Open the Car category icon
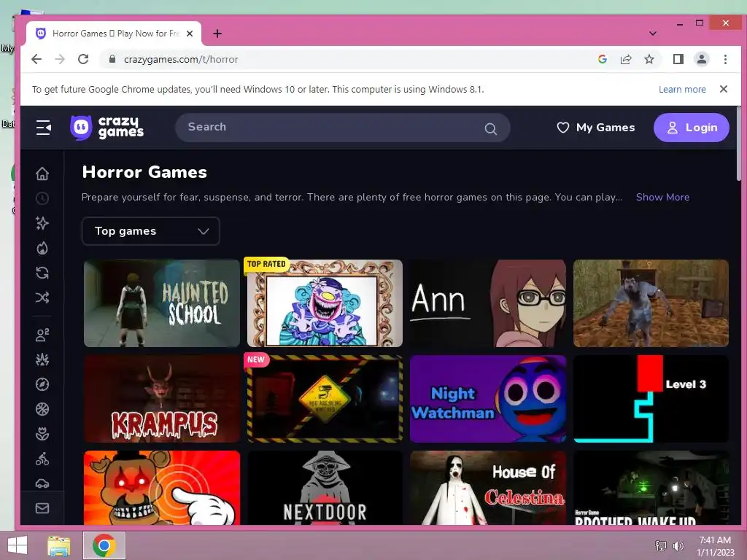Image resolution: width=747 pixels, height=560 pixels. (42, 483)
